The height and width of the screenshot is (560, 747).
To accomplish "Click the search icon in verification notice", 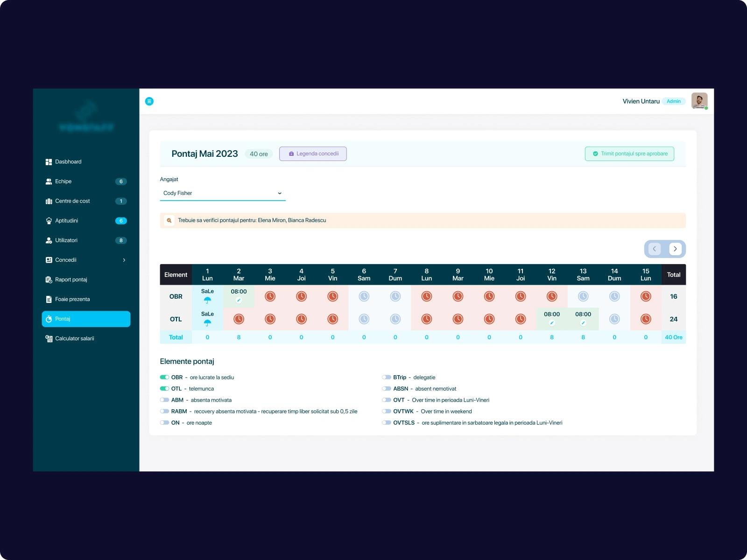I will pyautogui.click(x=169, y=220).
